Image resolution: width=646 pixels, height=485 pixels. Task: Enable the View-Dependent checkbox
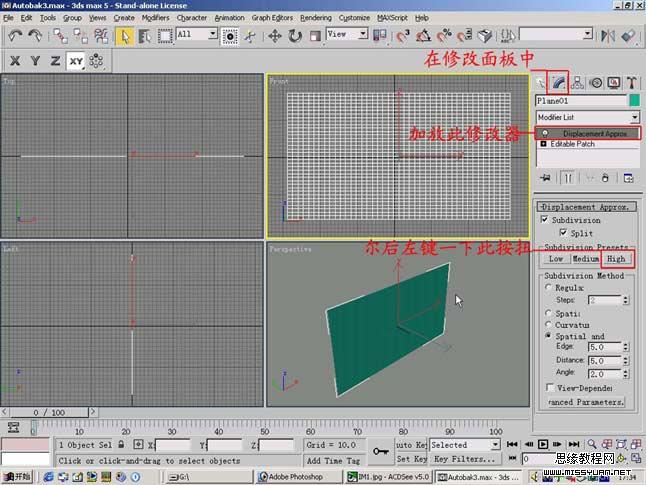click(x=549, y=388)
